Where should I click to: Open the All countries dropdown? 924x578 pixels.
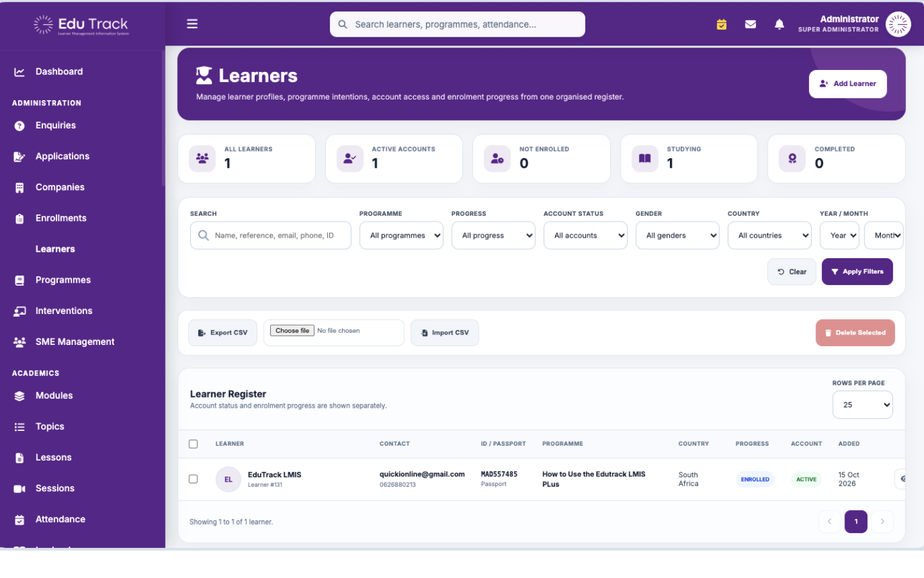(x=769, y=236)
